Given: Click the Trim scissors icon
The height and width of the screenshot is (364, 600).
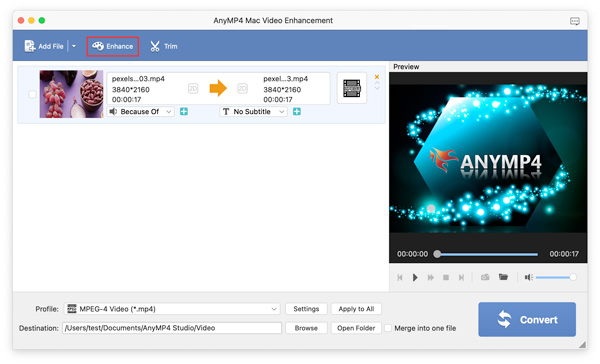Looking at the screenshot, I should coord(155,46).
